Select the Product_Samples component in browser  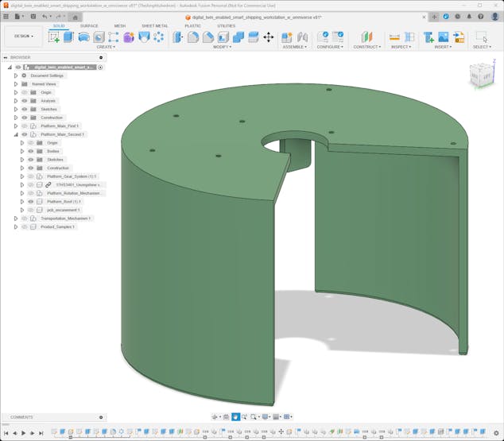tap(57, 227)
